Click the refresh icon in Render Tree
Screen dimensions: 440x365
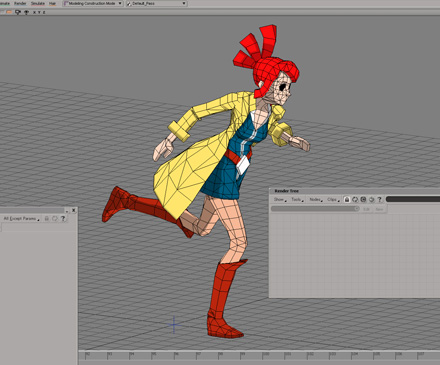pos(355,199)
